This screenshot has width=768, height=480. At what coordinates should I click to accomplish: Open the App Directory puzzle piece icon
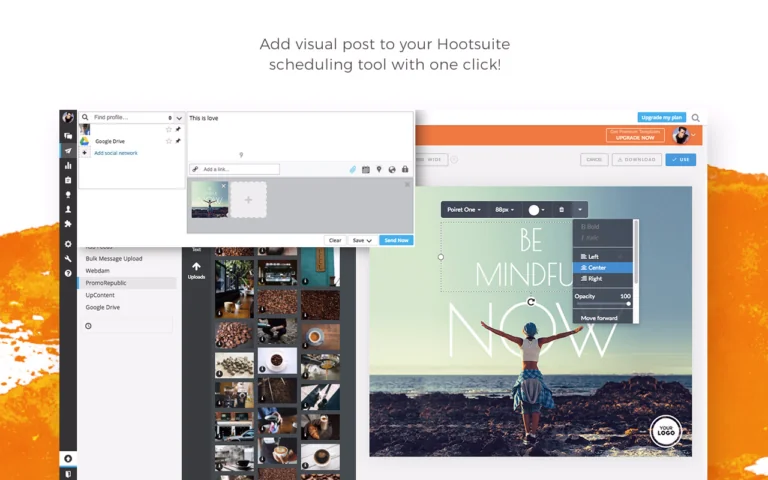click(x=68, y=224)
